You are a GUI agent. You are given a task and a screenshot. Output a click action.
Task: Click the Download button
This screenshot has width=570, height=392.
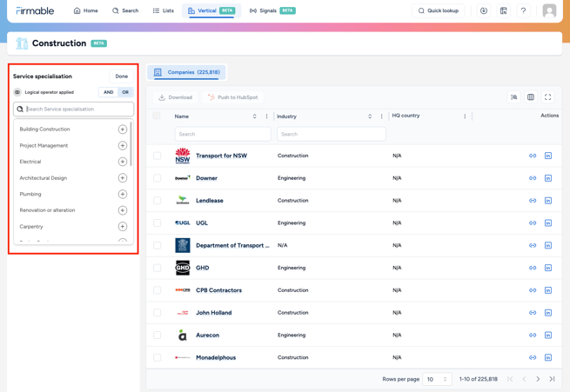point(176,97)
